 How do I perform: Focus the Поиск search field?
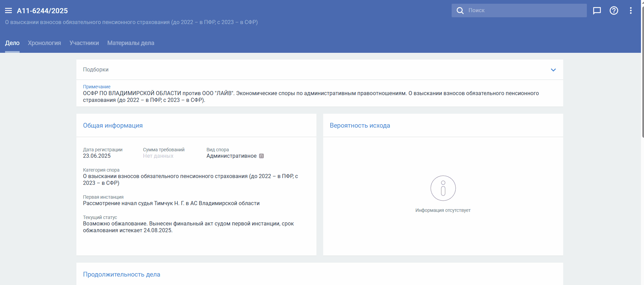pyautogui.click(x=519, y=10)
